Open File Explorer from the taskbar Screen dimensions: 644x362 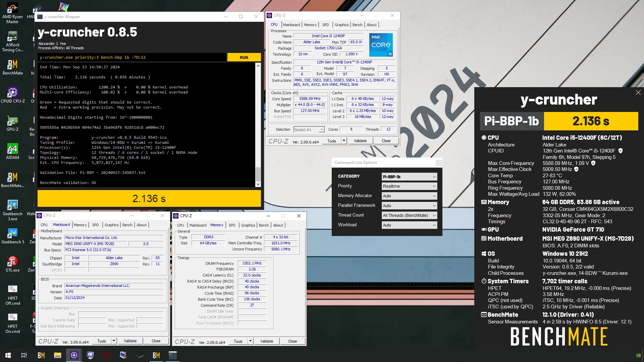57,355
